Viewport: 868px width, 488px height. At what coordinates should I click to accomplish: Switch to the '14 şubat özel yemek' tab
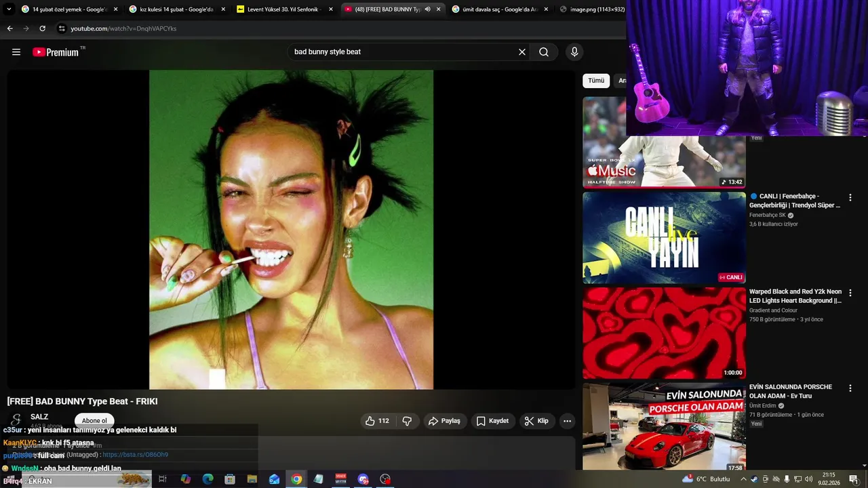tap(70, 9)
